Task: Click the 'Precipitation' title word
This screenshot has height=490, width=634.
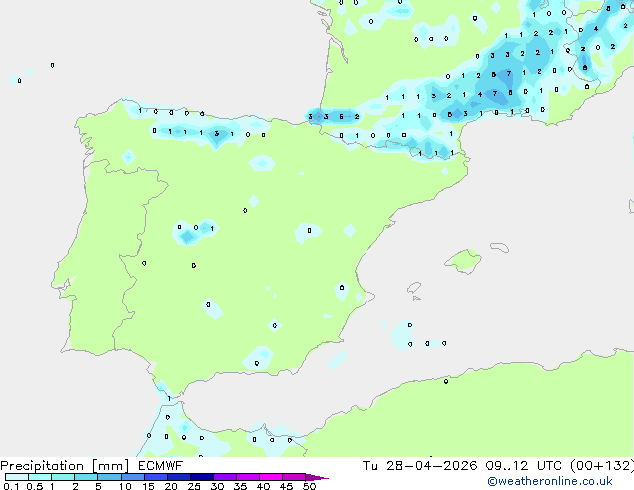Action: click(x=42, y=466)
